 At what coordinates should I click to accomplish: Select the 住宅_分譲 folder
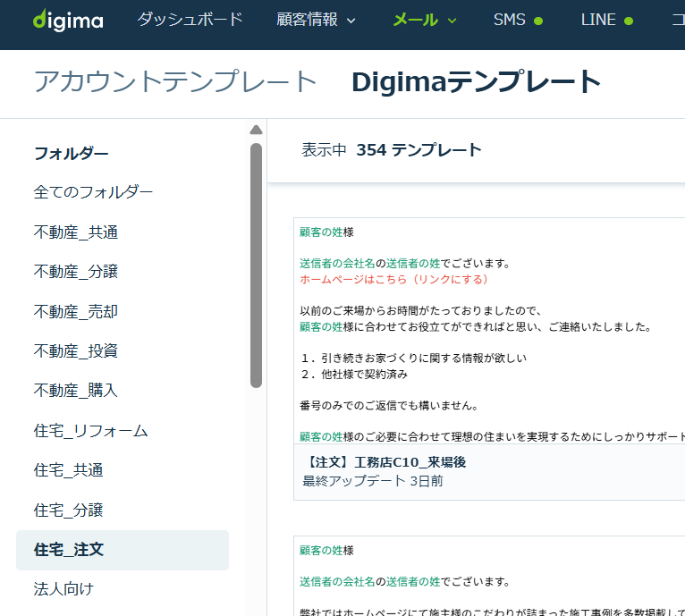(x=68, y=511)
